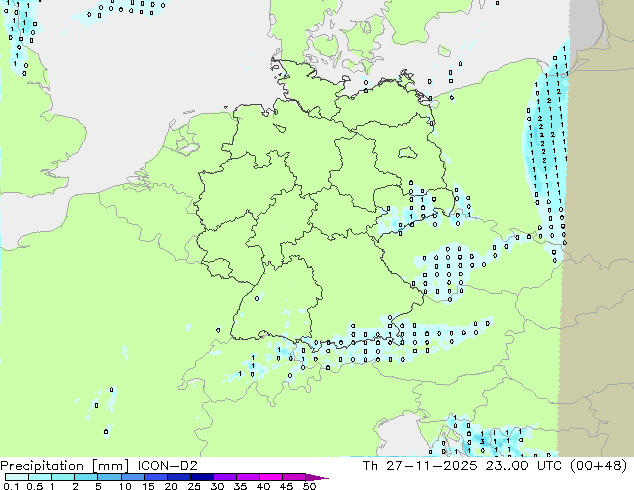This screenshot has width=634, height=490.
Task: Pick the 15–20 mm legend color swatch
Action: pyautogui.click(x=156, y=477)
